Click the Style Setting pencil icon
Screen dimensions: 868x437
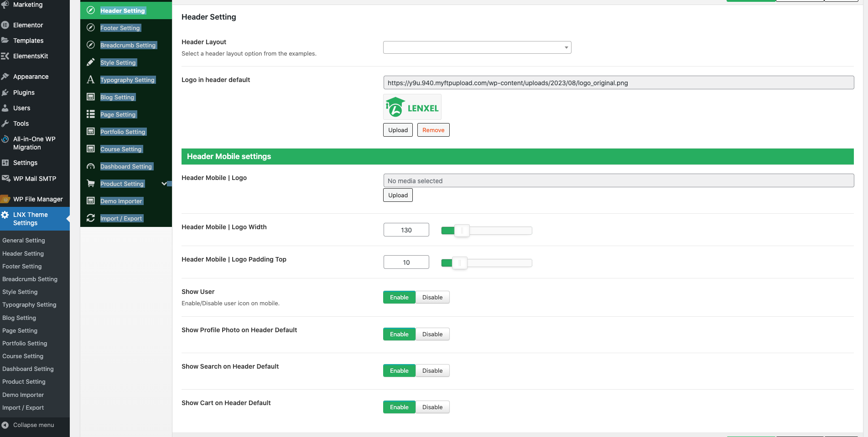(91, 62)
